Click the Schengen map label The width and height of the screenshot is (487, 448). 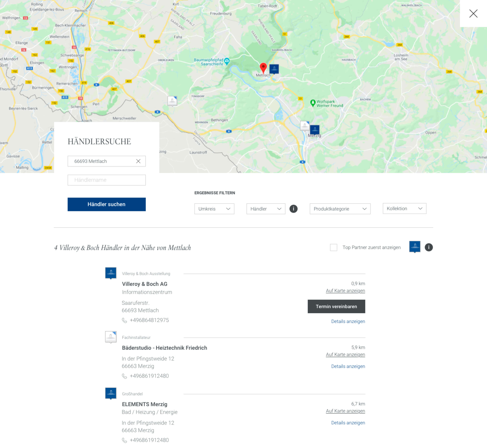pos(79,107)
